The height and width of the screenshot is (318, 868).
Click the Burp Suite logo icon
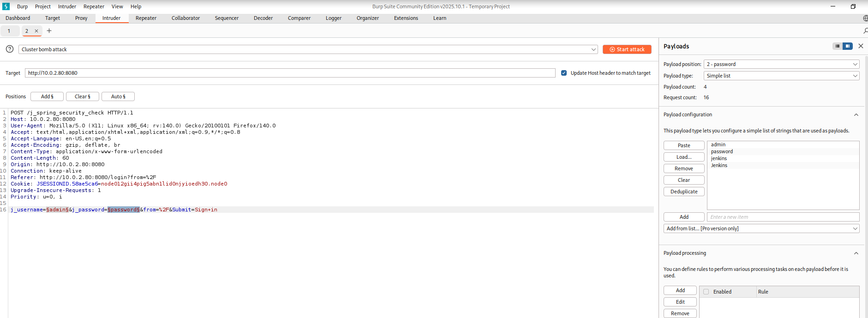pos(6,6)
